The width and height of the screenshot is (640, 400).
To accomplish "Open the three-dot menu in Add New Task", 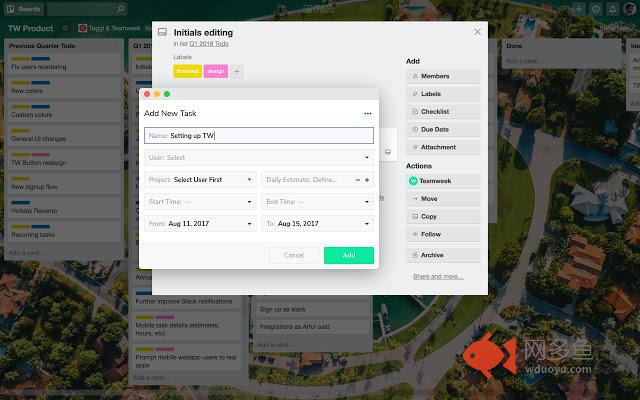I will [367, 113].
